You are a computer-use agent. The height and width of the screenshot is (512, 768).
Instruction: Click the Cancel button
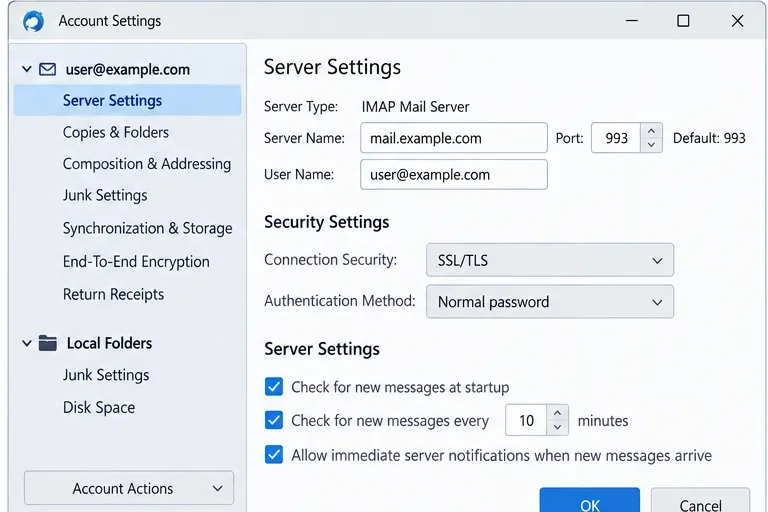[700, 501]
